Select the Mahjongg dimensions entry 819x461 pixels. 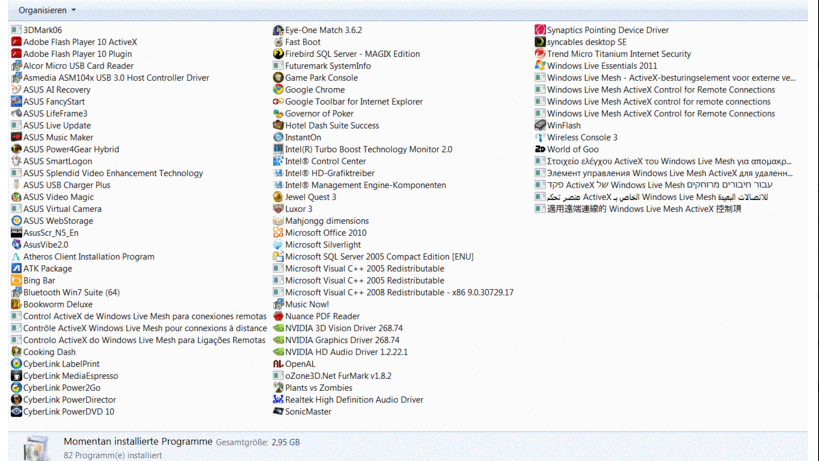pos(326,221)
